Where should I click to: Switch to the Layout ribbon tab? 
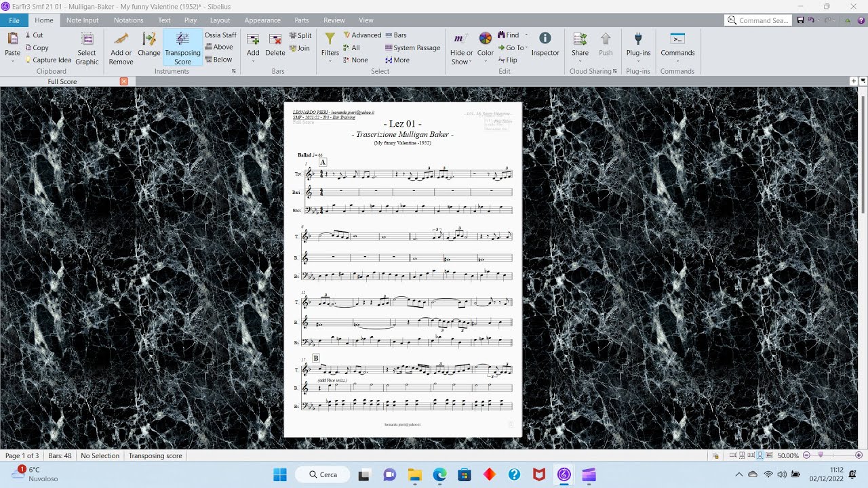tap(220, 20)
